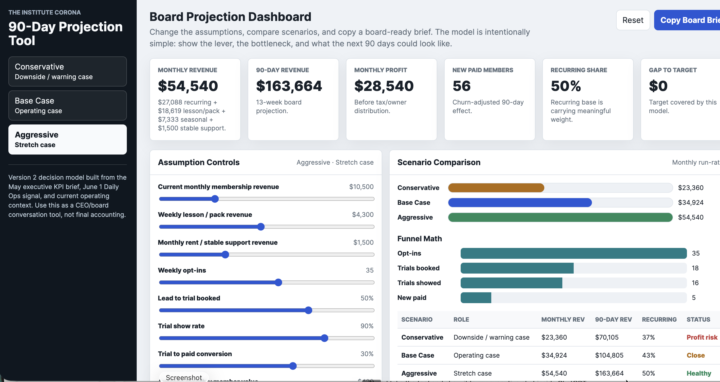Select the Aggressive stretch case
Screen dimensions: 720x382
68,139
